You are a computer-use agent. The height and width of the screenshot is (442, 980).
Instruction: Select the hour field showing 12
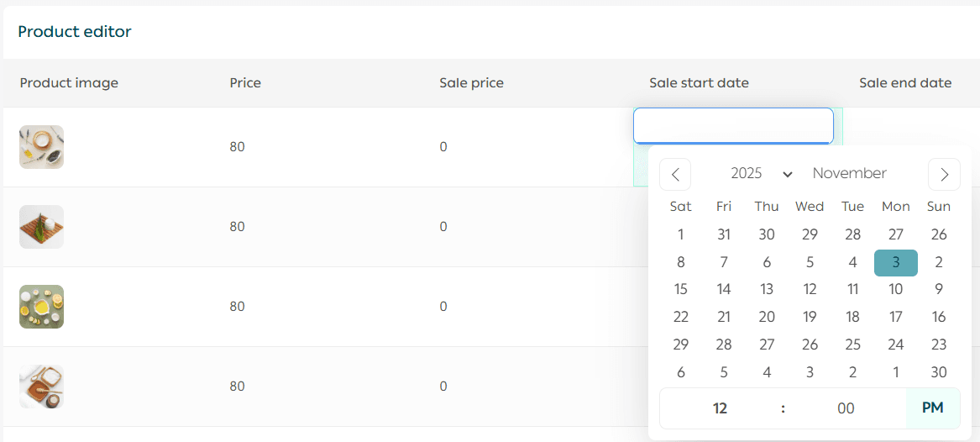pos(720,408)
